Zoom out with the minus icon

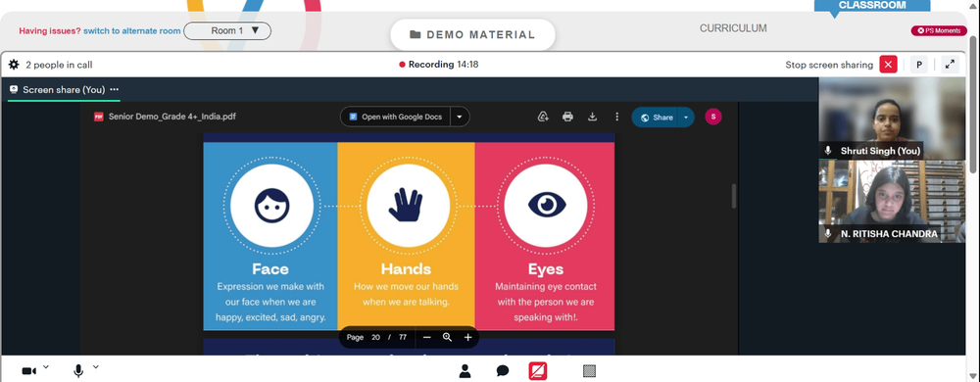tap(427, 337)
